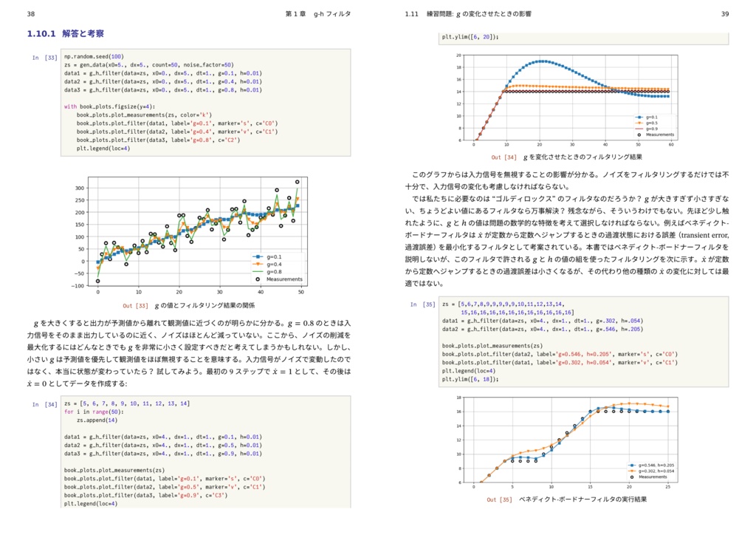Select the Measurements circle icon in left plot legend
Image resolution: width=756 pixels, height=535 pixels.
(258, 279)
